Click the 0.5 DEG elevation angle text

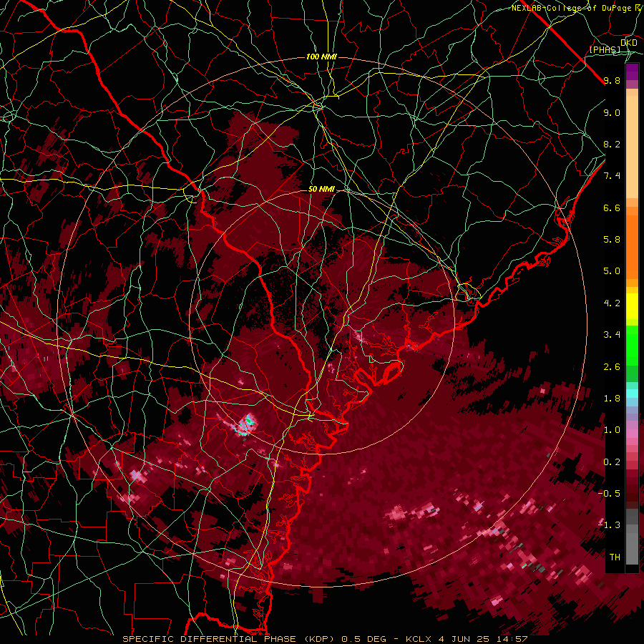[364, 639]
